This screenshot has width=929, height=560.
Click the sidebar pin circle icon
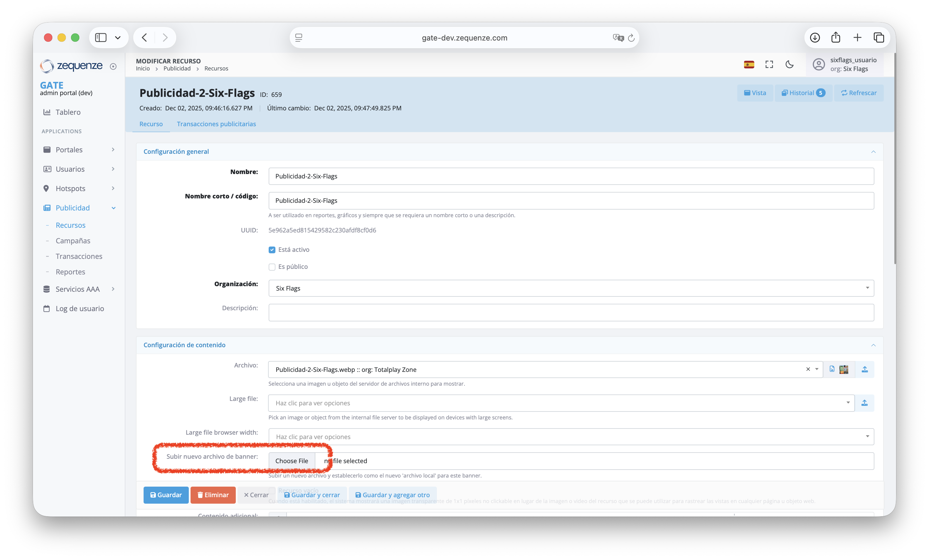(x=113, y=66)
